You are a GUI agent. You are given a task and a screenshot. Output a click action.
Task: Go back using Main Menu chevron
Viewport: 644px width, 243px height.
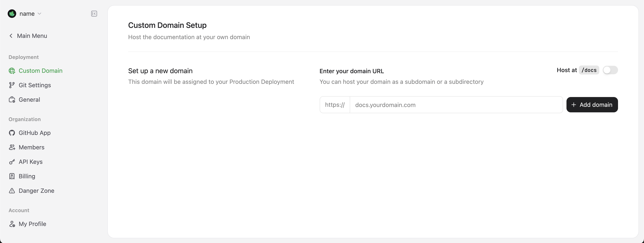click(11, 36)
